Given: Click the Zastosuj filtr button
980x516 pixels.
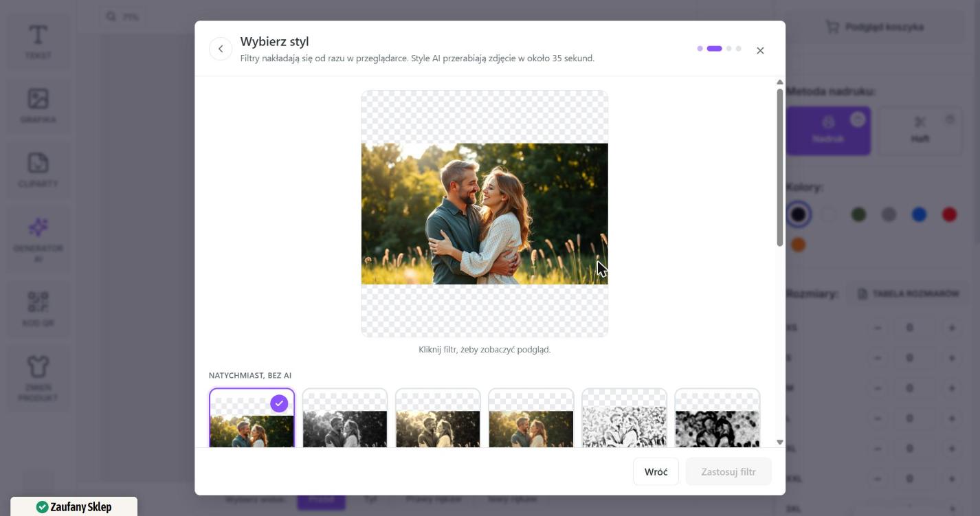Looking at the screenshot, I should tap(728, 471).
